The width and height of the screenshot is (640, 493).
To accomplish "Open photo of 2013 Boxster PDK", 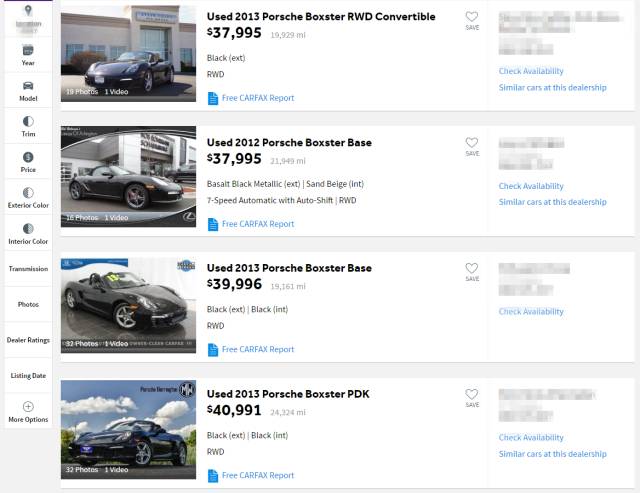I will point(128,430).
